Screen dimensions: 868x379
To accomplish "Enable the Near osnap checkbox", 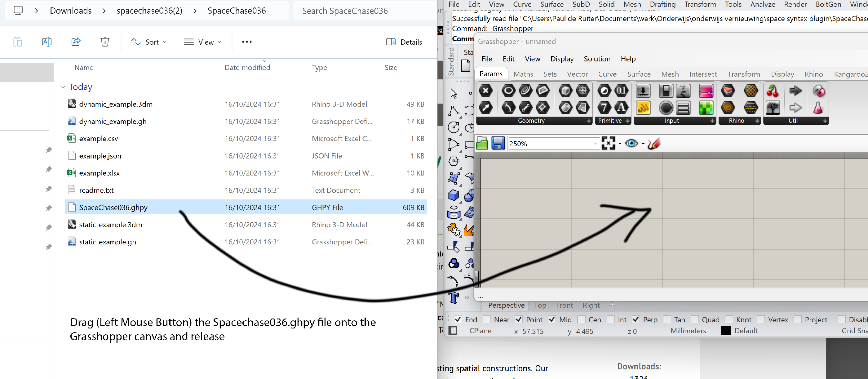I will pos(487,319).
